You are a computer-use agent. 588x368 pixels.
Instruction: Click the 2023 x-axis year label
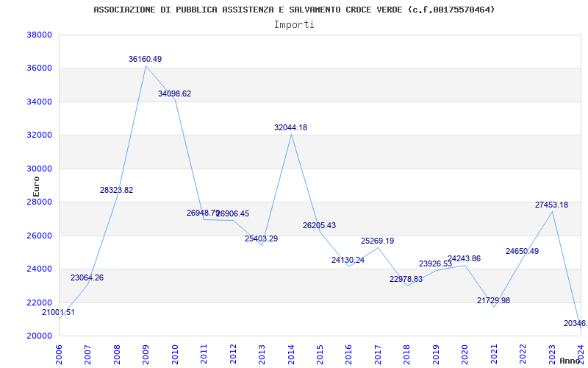552,354
